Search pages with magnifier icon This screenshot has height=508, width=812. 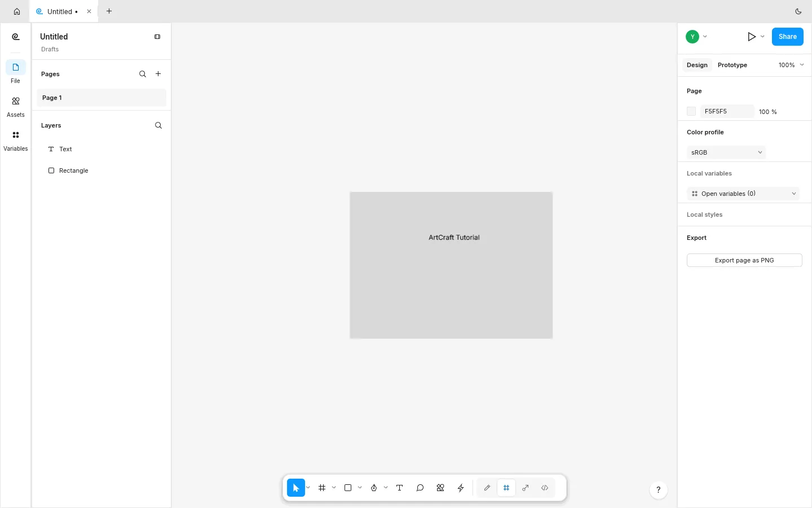coord(143,74)
